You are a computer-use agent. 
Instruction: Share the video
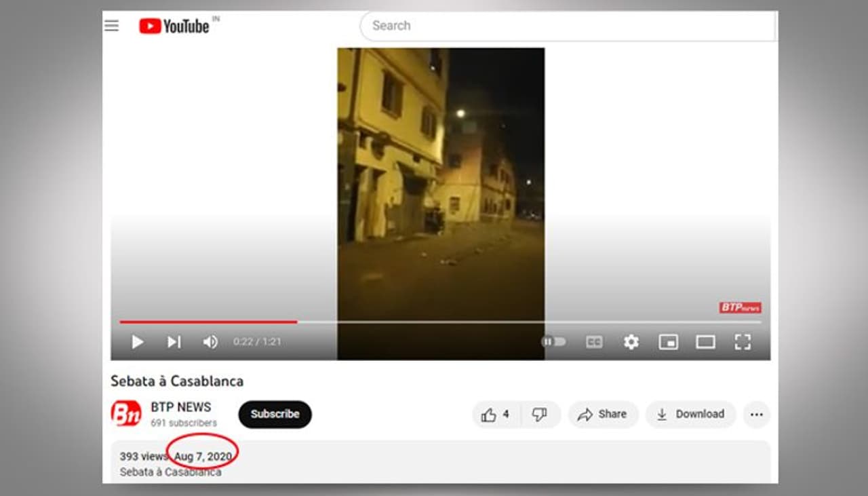tap(602, 415)
